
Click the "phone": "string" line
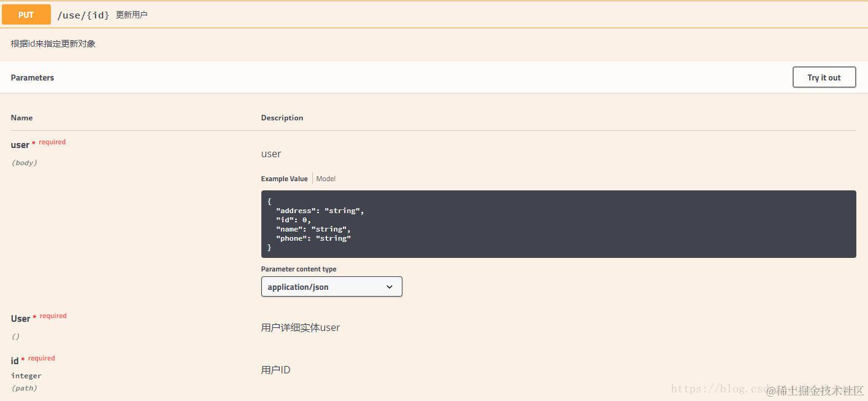click(x=313, y=238)
